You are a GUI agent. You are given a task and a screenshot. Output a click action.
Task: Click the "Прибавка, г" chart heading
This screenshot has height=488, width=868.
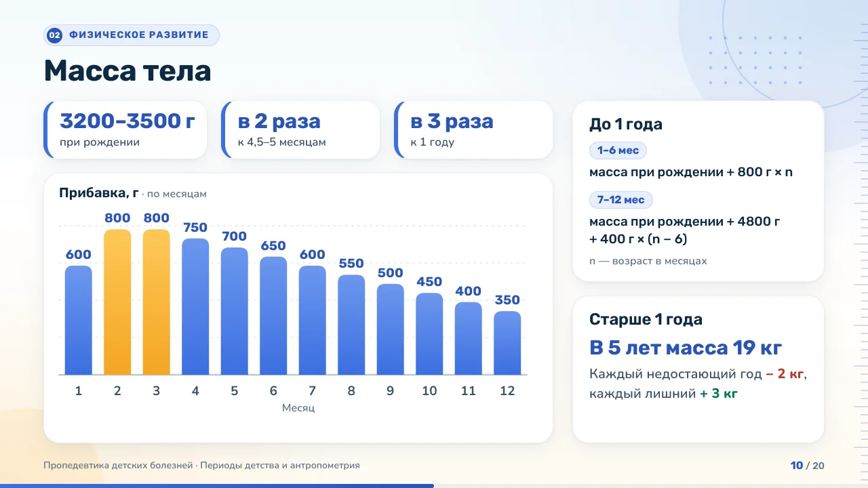coord(99,193)
